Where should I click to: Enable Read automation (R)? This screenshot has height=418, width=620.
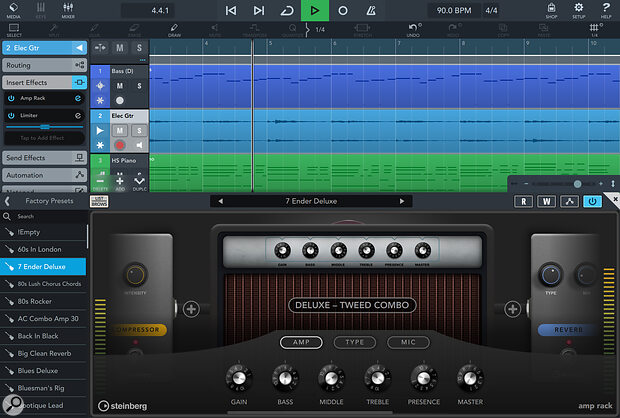point(524,201)
